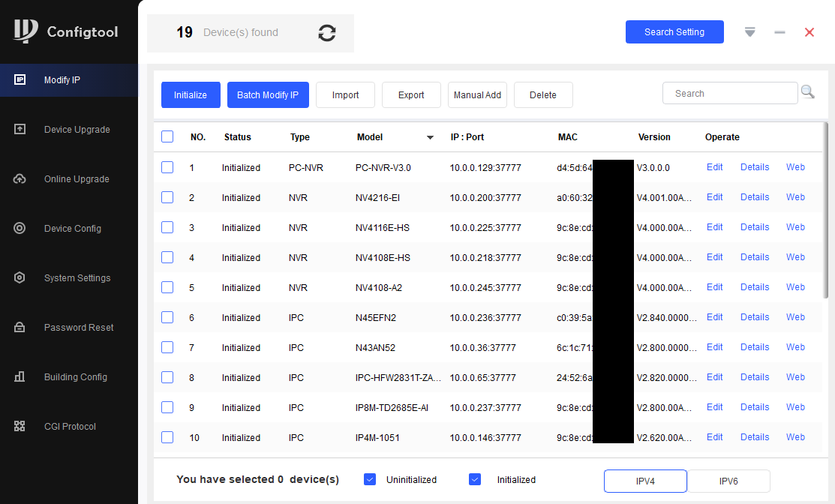Click Web for device IP8M-TD2685E-AI
This screenshot has height=504, width=835.
(795, 407)
